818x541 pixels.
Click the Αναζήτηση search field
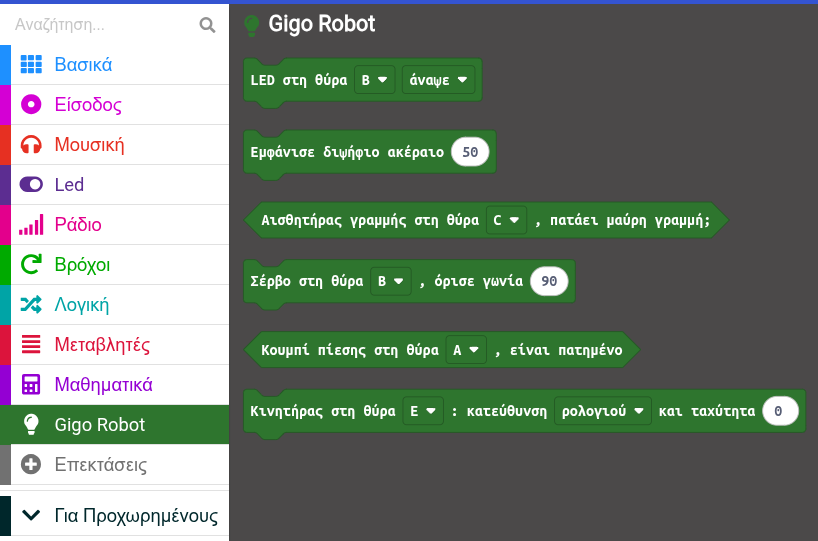click(x=100, y=25)
